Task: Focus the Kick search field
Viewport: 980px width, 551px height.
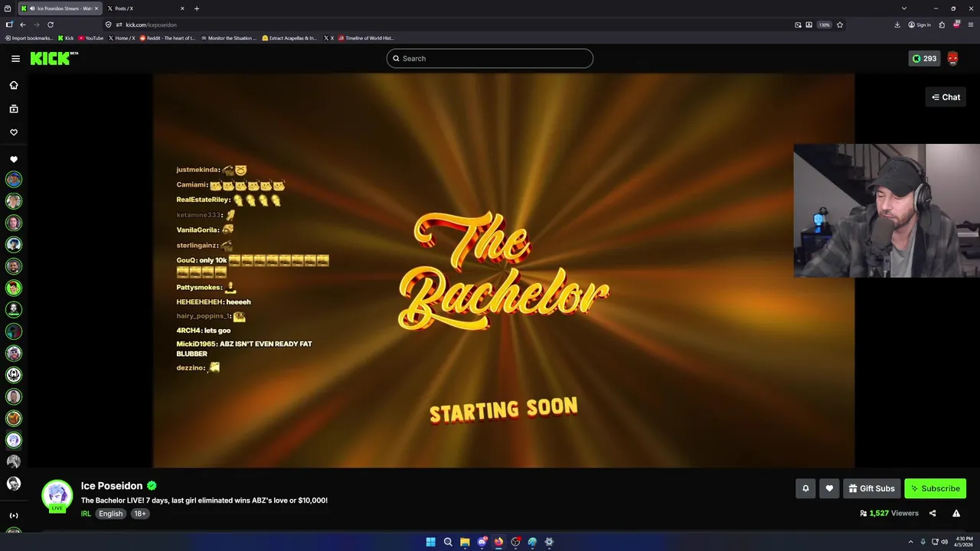Action: coord(489,58)
